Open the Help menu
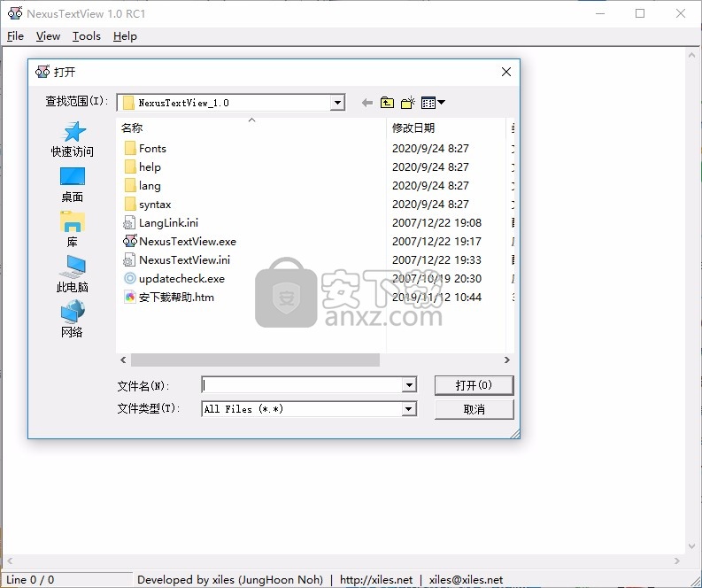The image size is (702, 588). coord(125,36)
